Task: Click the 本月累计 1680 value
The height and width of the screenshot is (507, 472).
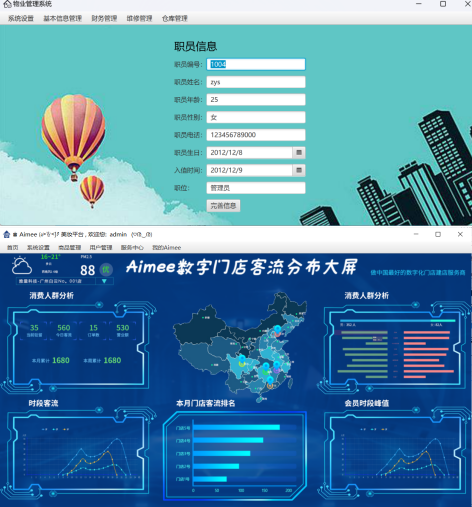Action: 61,360
